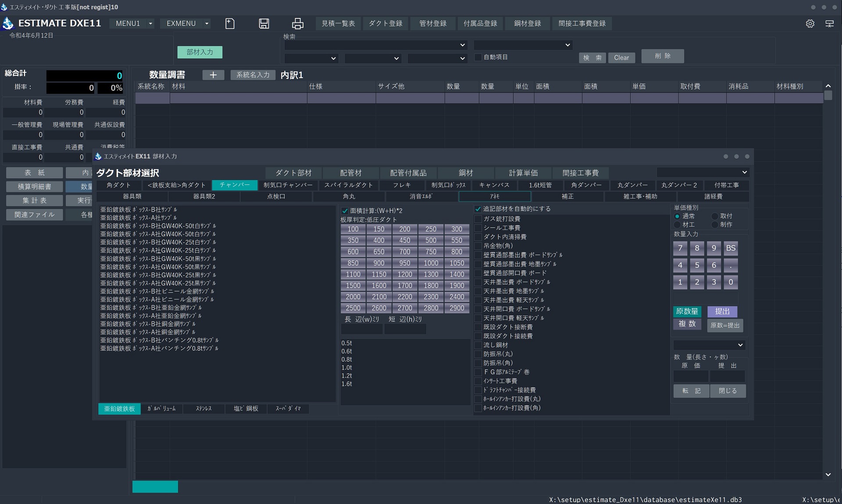
Task: Click the new document icon in toolbar
Action: coord(230,24)
